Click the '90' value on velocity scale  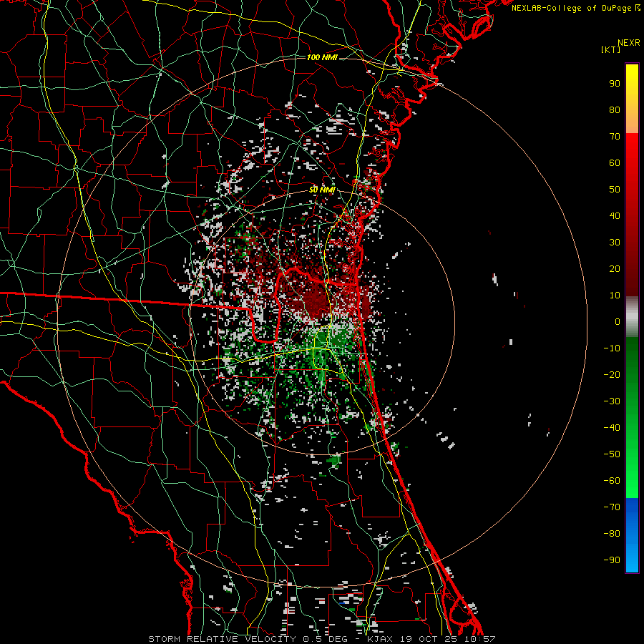point(615,84)
